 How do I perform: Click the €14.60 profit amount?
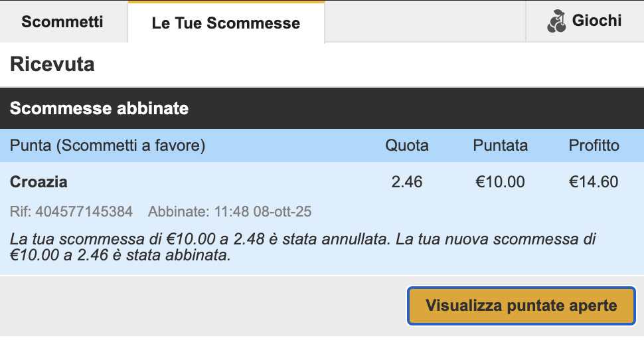[594, 181]
